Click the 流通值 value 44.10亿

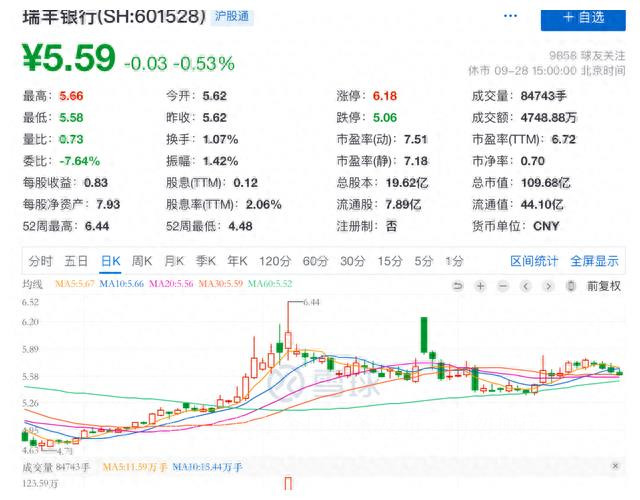tap(542, 204)
